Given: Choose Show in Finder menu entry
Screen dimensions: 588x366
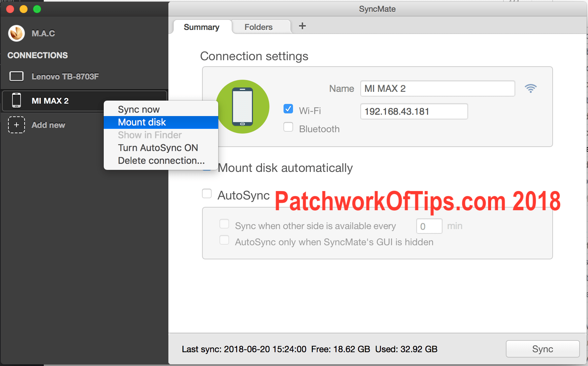Looking at the screenshot, I should tap(161, 135).
